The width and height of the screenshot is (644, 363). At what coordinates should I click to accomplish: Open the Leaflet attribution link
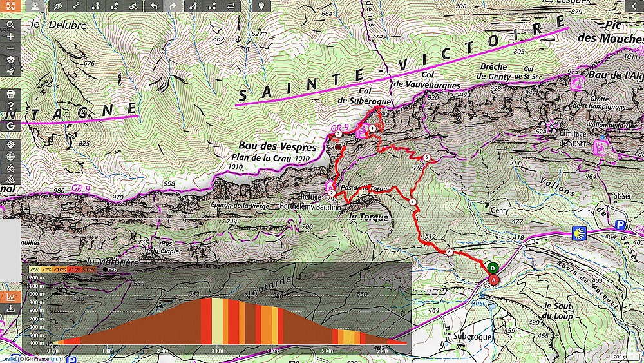click(x=8, y=359)
